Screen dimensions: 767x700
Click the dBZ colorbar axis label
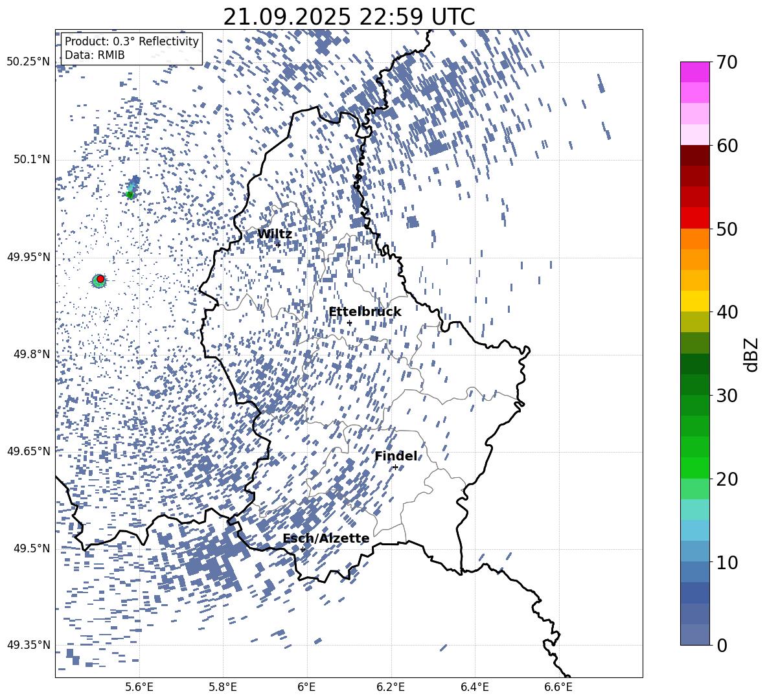click(752, 354)
